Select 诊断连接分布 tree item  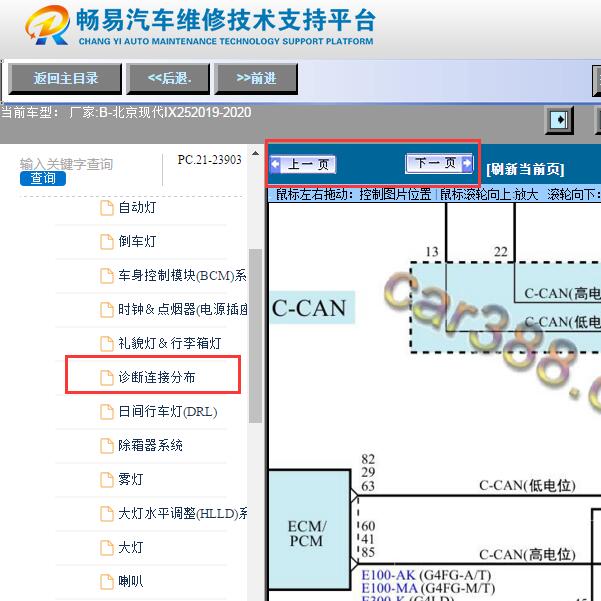coord(156,377)
